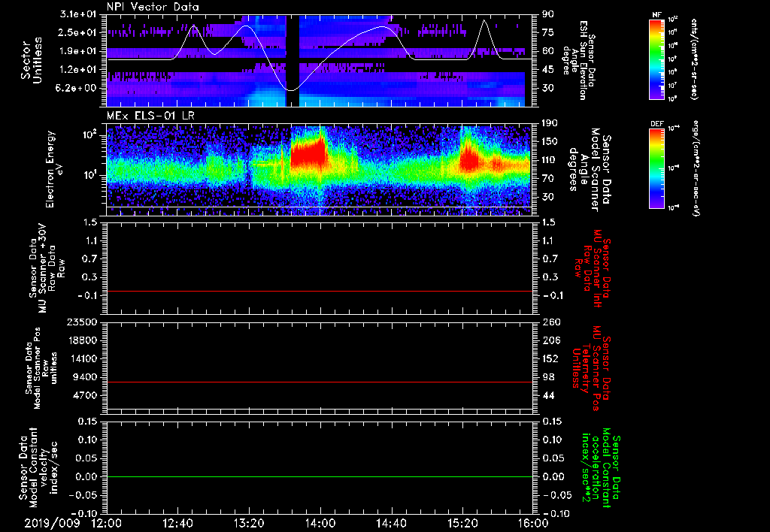Click the 'Model Scanner Pos Raw' axis label

[42, 368]
